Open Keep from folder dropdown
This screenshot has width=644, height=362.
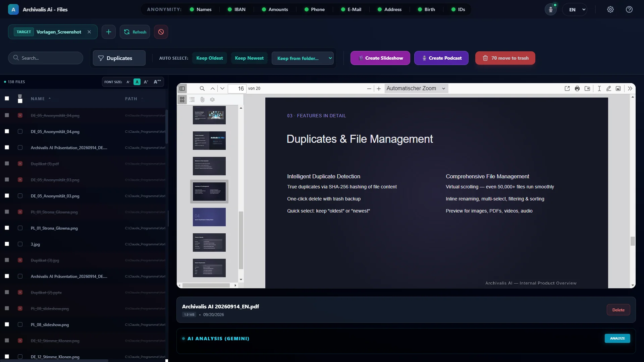click(303, 58)
